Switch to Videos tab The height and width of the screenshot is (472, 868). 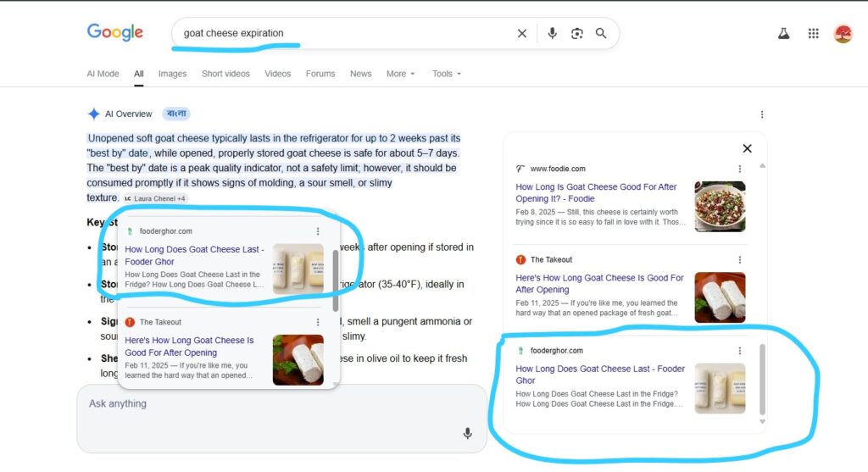pyautogui.click(x=277, y=74)
